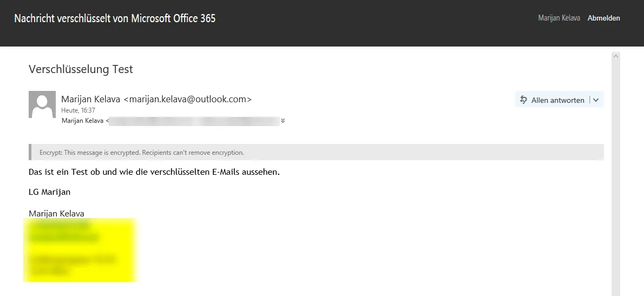The image size is (644, 296).
Task: Click the gray bar on encryption notice
Action: (30, 152)
